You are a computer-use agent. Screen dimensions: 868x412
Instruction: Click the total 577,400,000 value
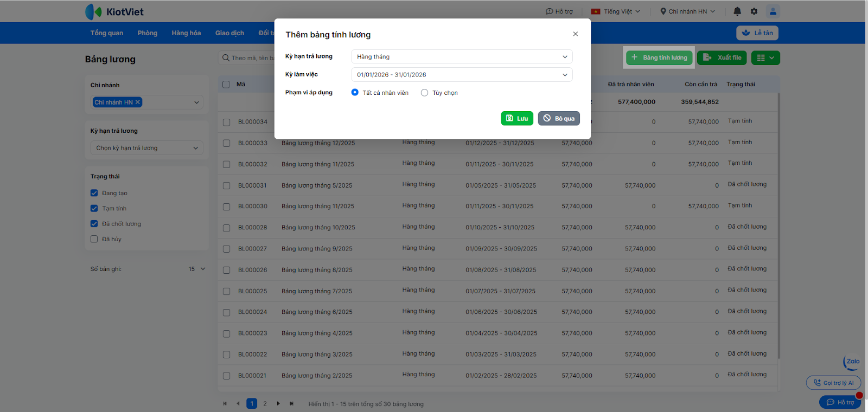636,102
